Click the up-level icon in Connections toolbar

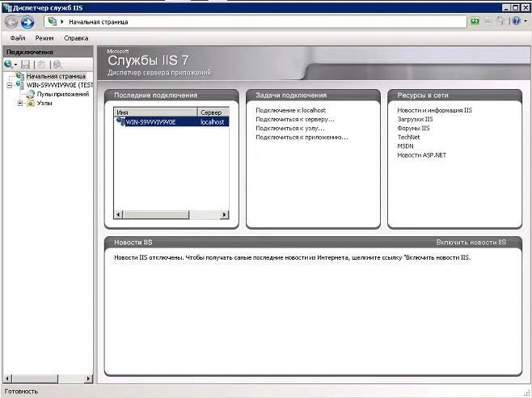tap(41, 64)
